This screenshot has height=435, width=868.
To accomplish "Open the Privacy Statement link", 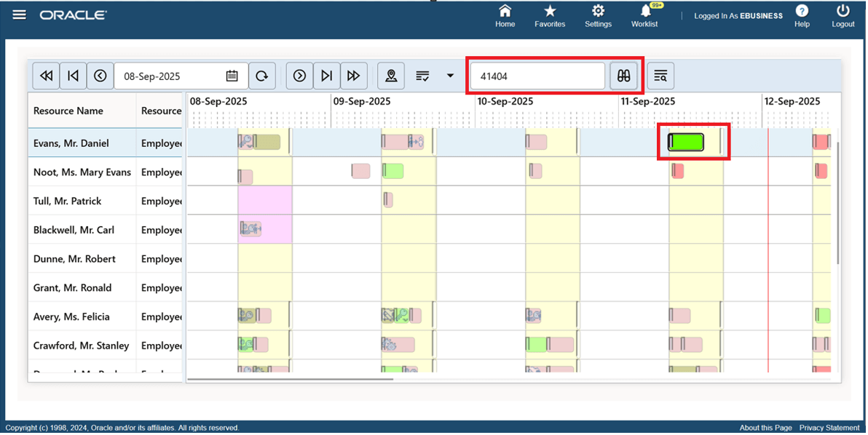I will click(829, 427).
